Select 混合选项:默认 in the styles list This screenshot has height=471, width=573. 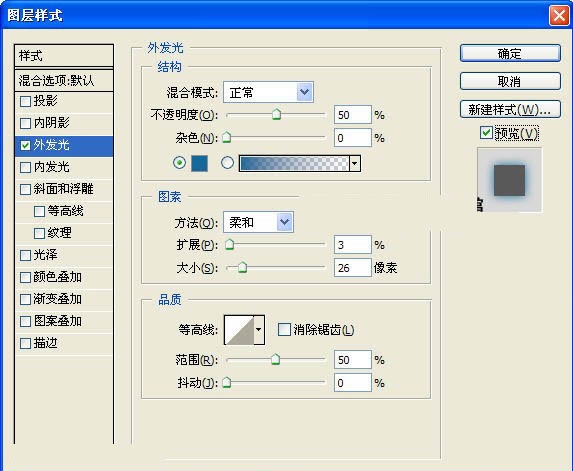click(64, 80)
